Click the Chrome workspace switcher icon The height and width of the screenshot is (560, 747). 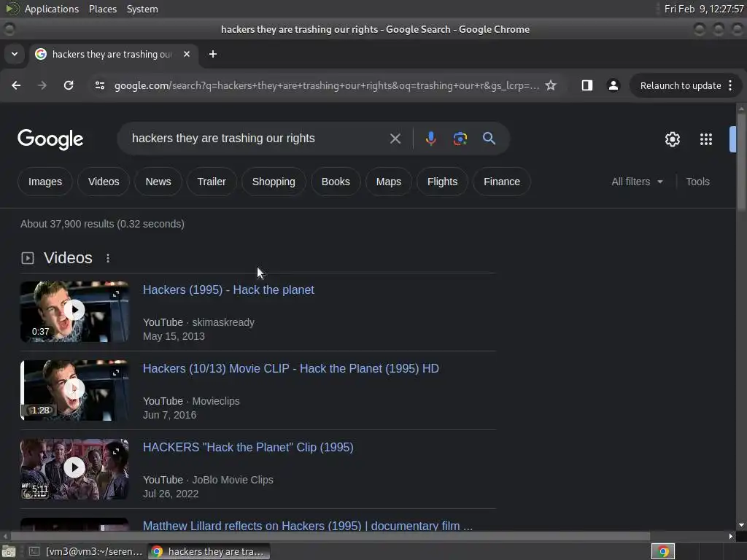[x=663, y=551]
